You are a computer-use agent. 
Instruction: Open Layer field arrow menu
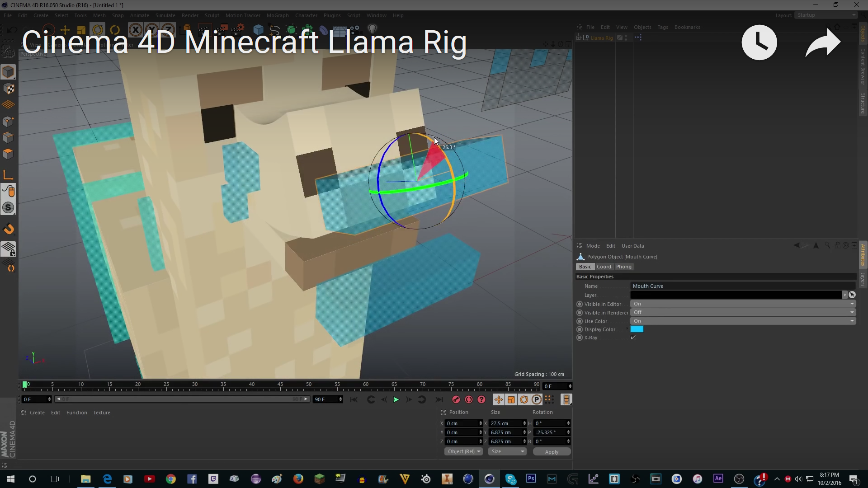[x=844, y=295]
